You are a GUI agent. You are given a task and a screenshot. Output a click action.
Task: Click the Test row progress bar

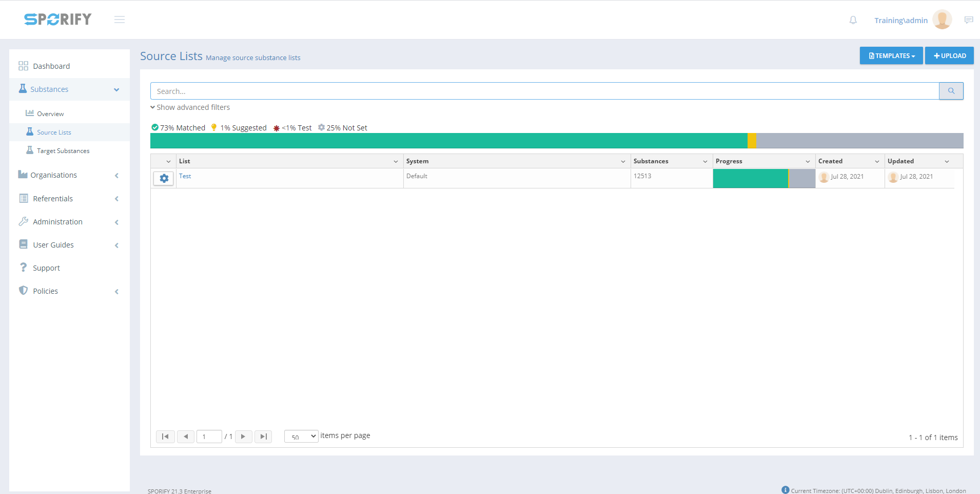[763, 178]
